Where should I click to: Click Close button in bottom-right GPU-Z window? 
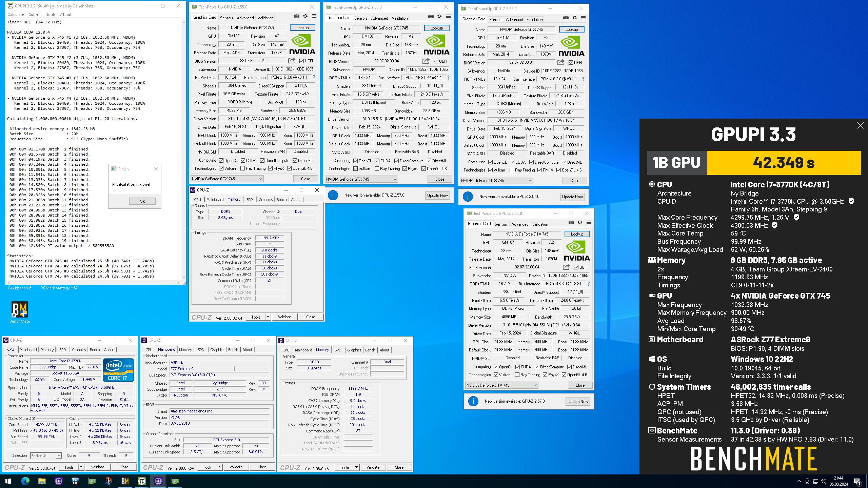click(x=580, y=385)
